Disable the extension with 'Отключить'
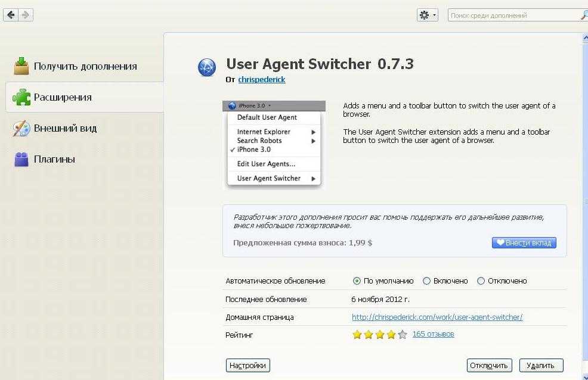The width and height of the screenshot is (588, 380). tap(489, 365)
